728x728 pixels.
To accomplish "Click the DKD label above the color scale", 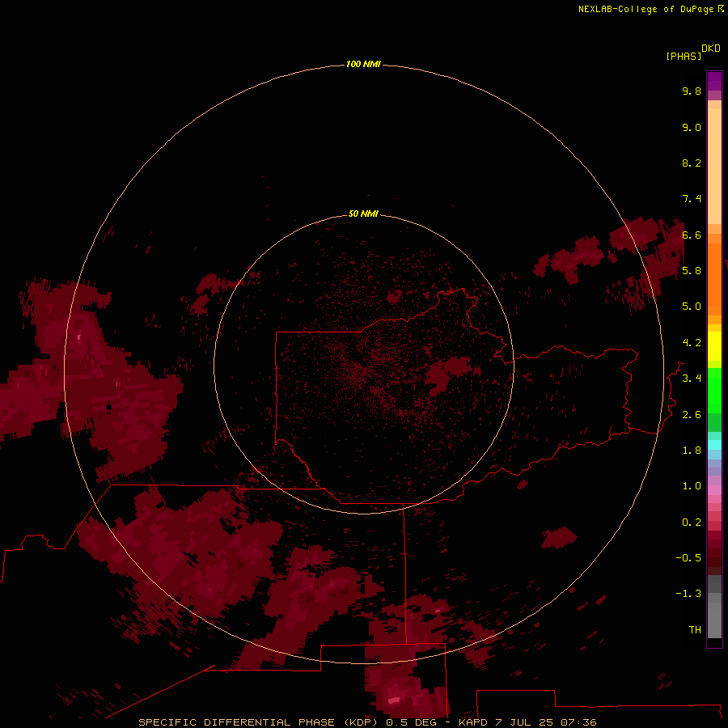I will (711, 49).
